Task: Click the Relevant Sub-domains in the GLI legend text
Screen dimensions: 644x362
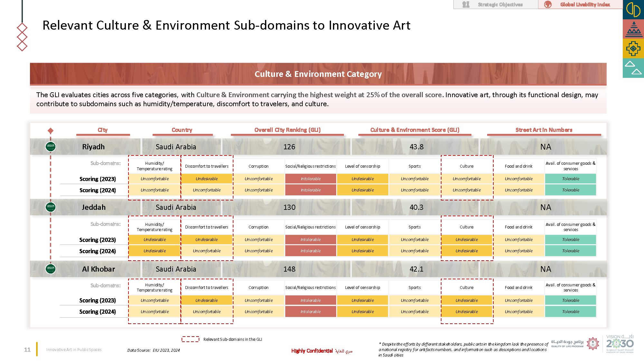Action: pos(233,339)
